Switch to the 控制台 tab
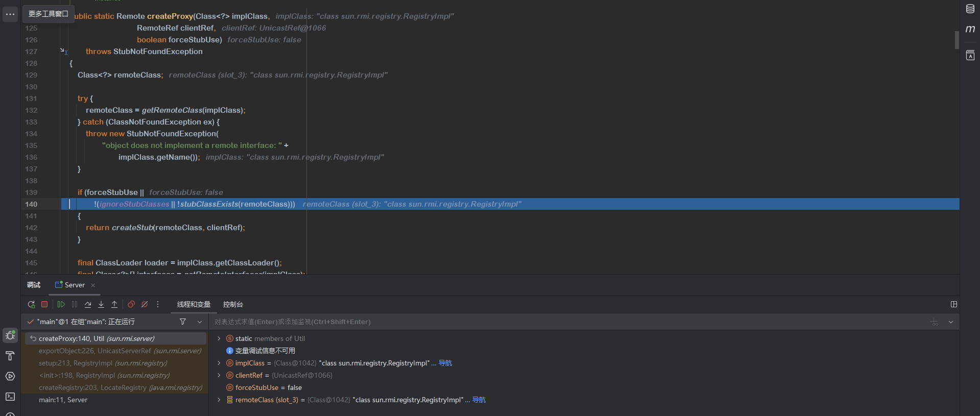This screenshot has width=980, height=416. click(x=233, y=304)
